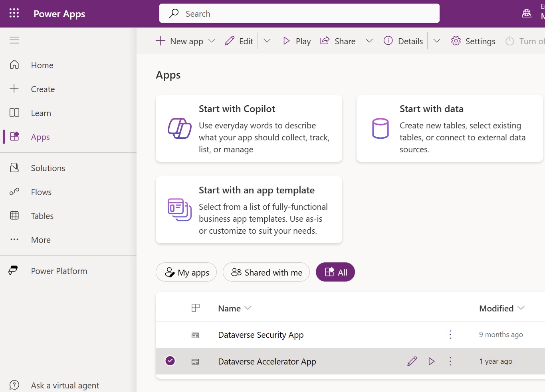Expand the chevron next to Edit
Image resolution: width=545 pixels, height=392 pixels.
click(x=267, y=41)
